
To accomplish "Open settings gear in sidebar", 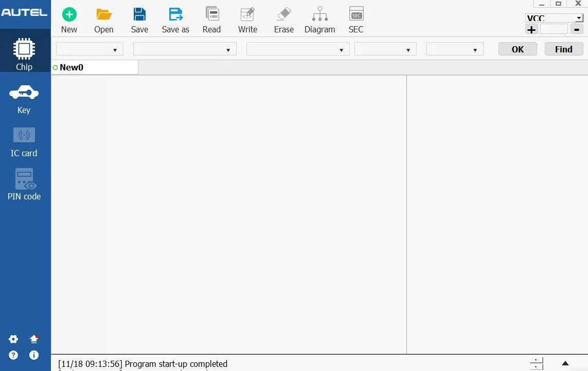I will (x=13, y=339).
